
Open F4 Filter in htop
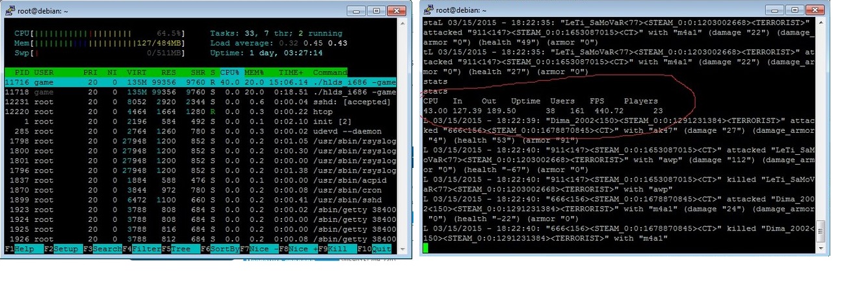pyautogui.click(x=142, y=249)
